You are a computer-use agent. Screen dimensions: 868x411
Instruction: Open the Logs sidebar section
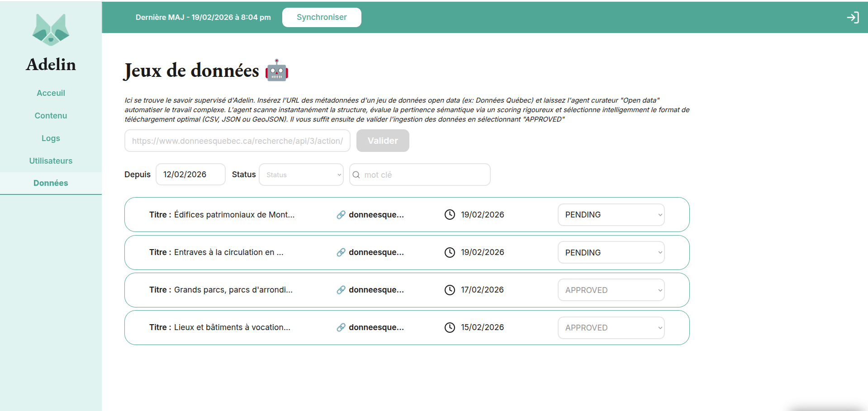[51, 138]
